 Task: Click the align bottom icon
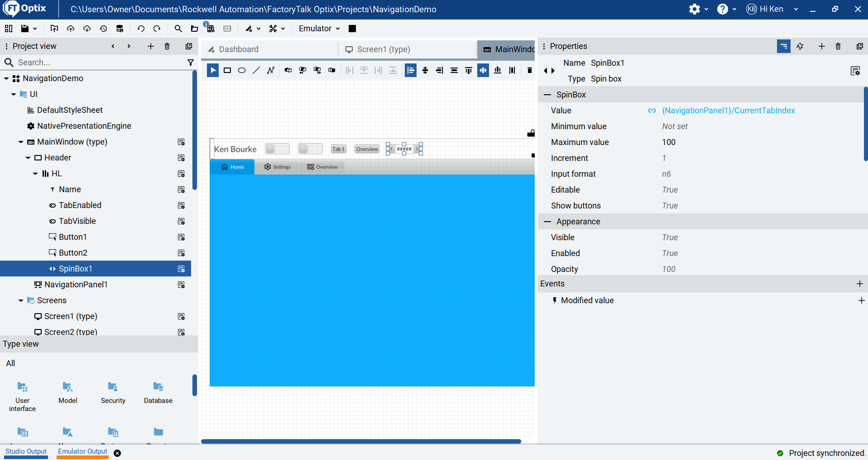coord(498,70)
